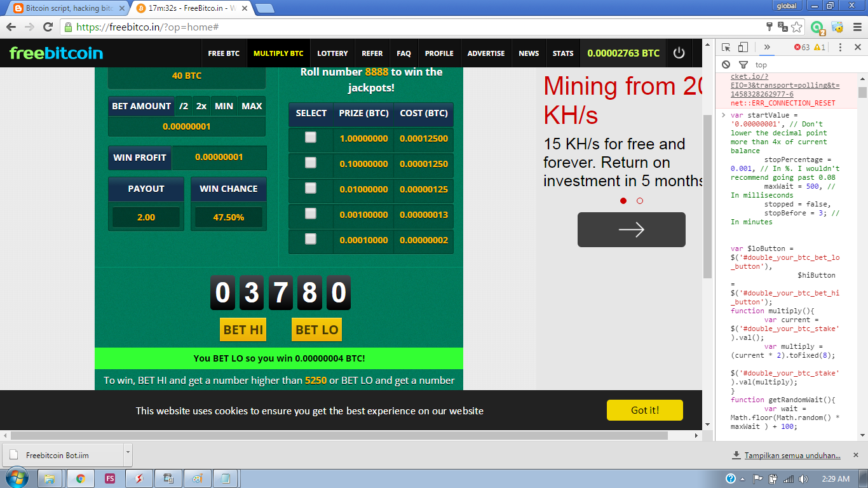868x488 pixels.
Task: Open the NEWS page
Action: tap(529, 53)
